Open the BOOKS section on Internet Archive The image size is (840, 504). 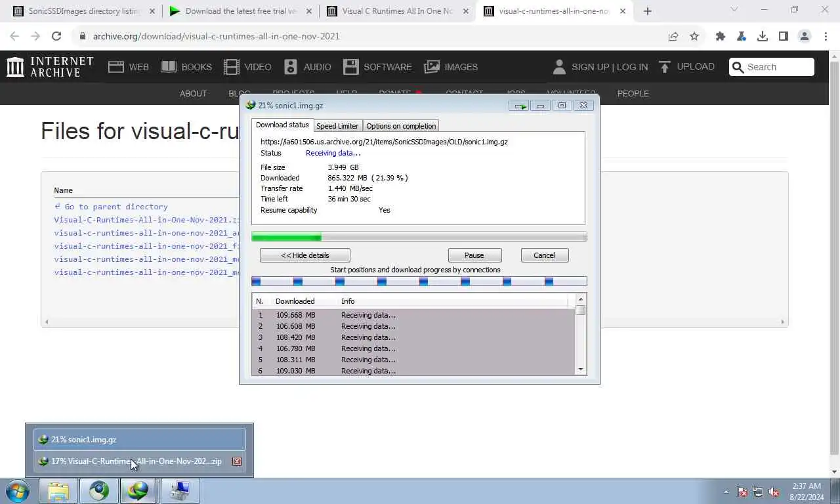pos(186,66)
